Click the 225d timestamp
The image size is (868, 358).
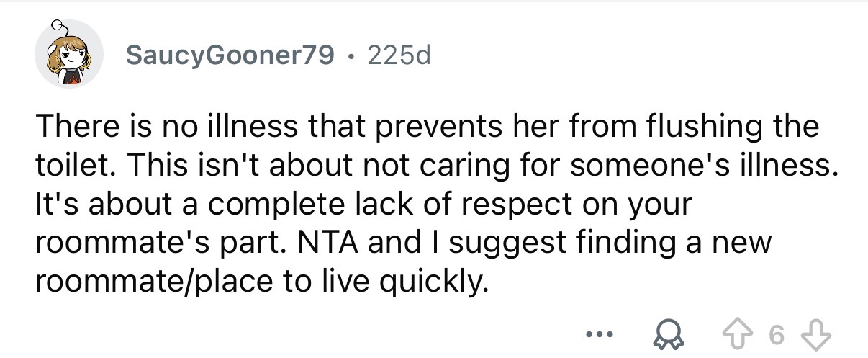point(399,54)
